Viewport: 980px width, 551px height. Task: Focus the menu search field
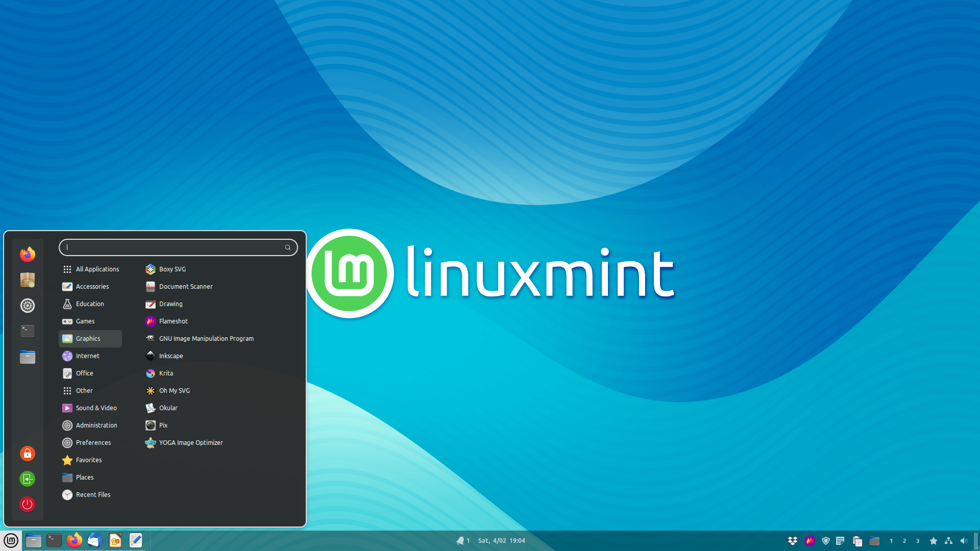[174, 247]
